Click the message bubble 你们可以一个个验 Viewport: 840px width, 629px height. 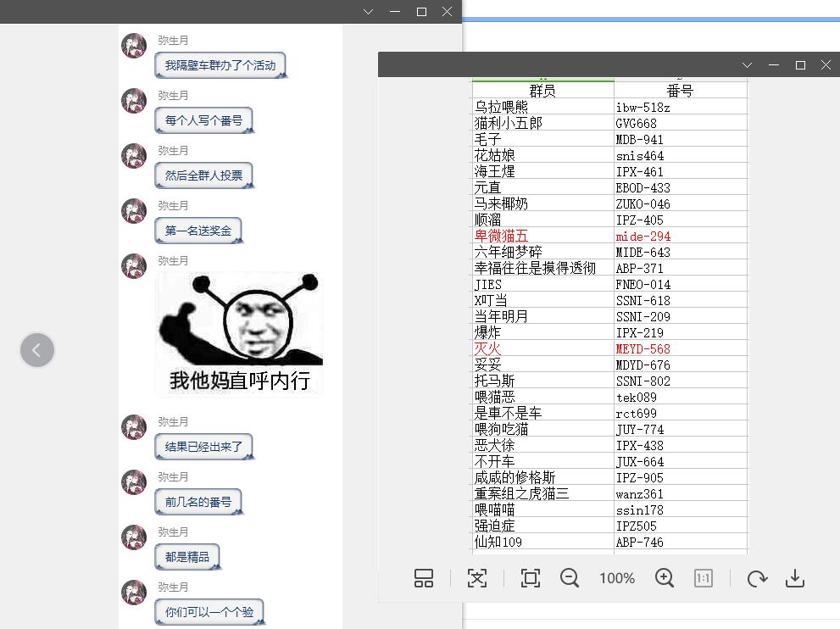(209, 612)
